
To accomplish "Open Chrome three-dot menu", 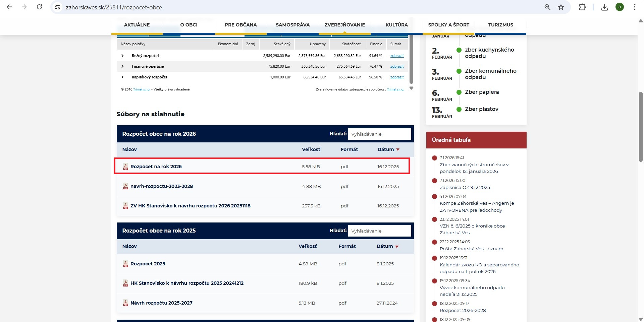I will coord(635,7).
